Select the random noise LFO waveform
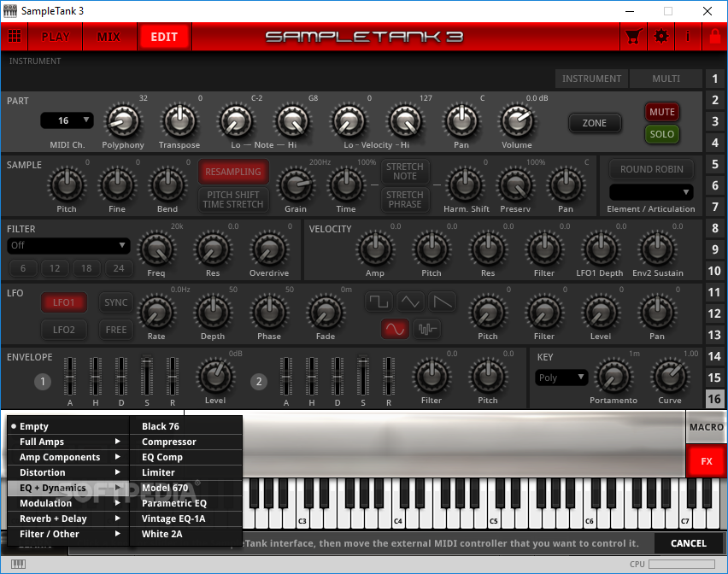728x574 pixels. 426,329
